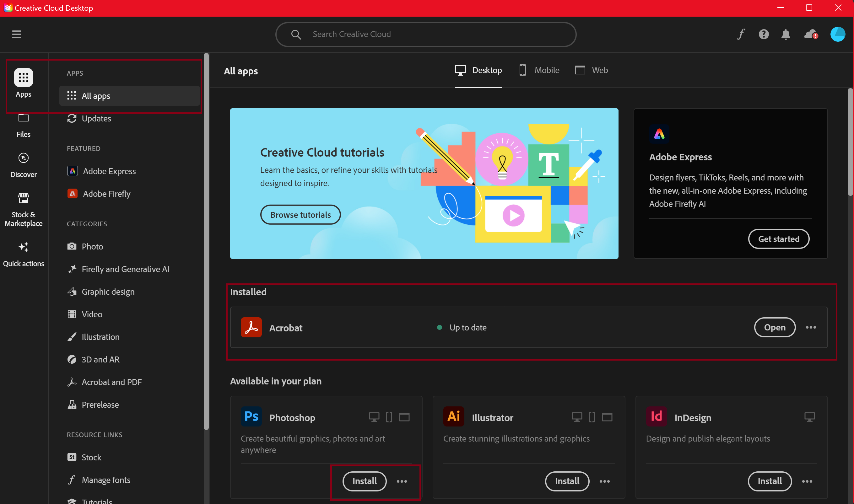This screenshot has width=854, height=504.
Task: Install Photoshop
Action: (x=364, y=482)
